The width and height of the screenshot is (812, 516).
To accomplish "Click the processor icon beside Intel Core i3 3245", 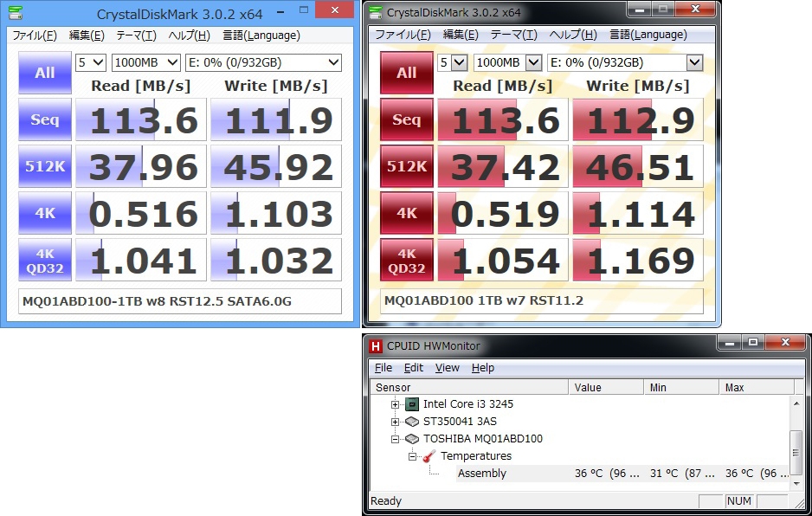I will click(412, 404).
